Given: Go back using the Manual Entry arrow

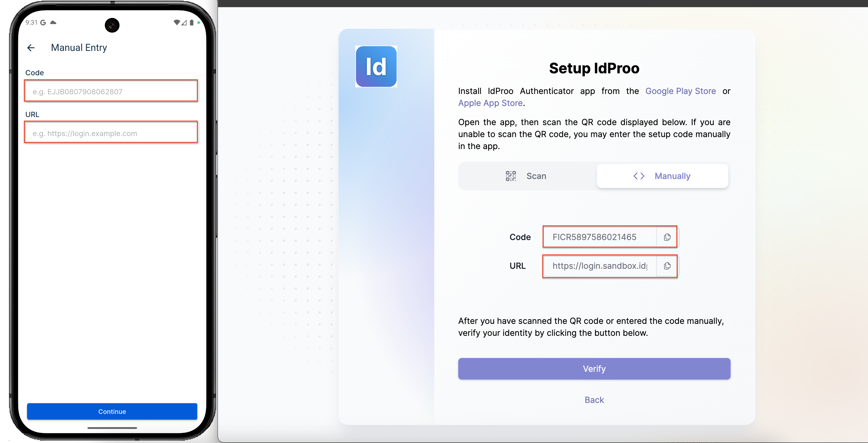Looking at the screenshot, I should pyautogui.click(x=31, y=48).
